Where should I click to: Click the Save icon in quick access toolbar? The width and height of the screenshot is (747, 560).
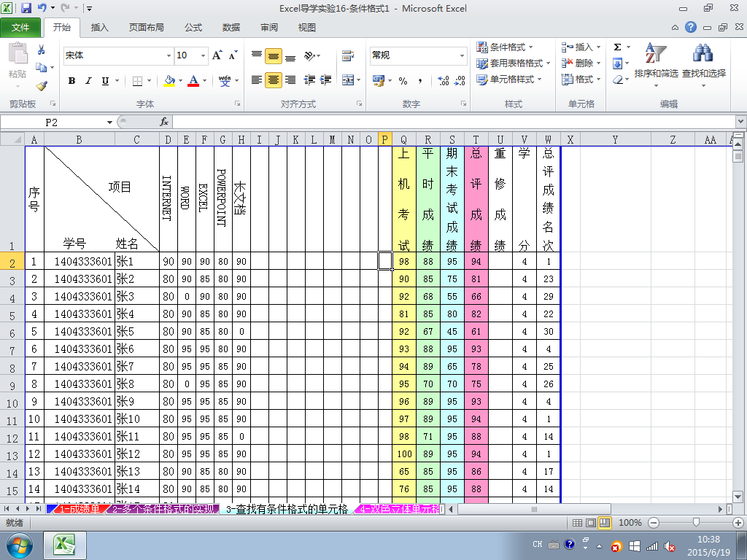click(26, 8)
